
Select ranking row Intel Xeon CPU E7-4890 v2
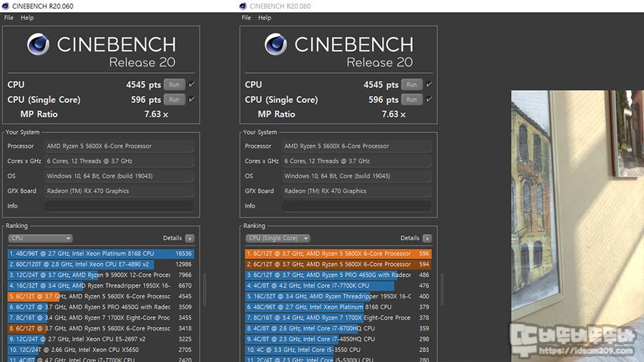101,264
